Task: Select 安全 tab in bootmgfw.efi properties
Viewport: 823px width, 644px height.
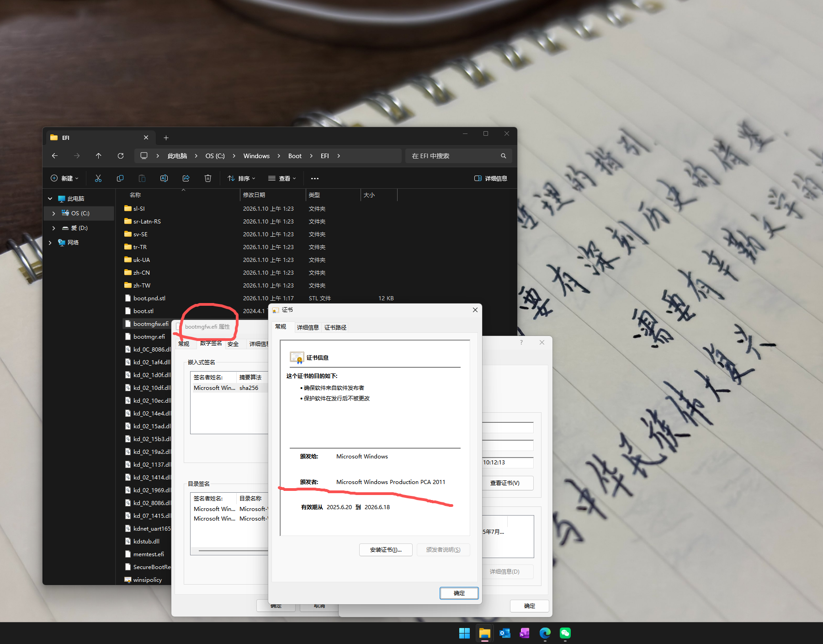Action: 233,344
